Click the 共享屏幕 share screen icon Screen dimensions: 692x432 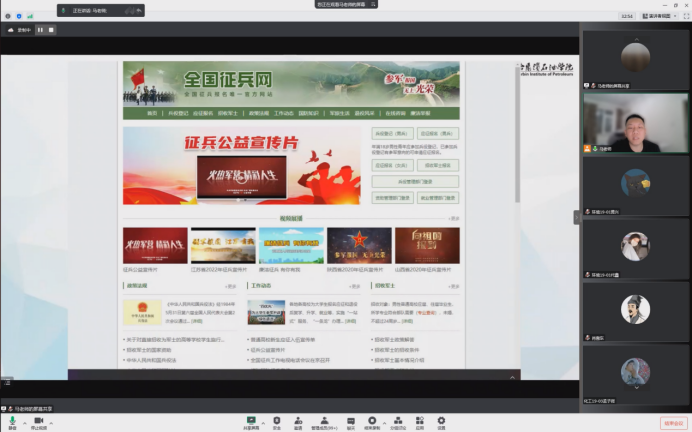[251, 421]
